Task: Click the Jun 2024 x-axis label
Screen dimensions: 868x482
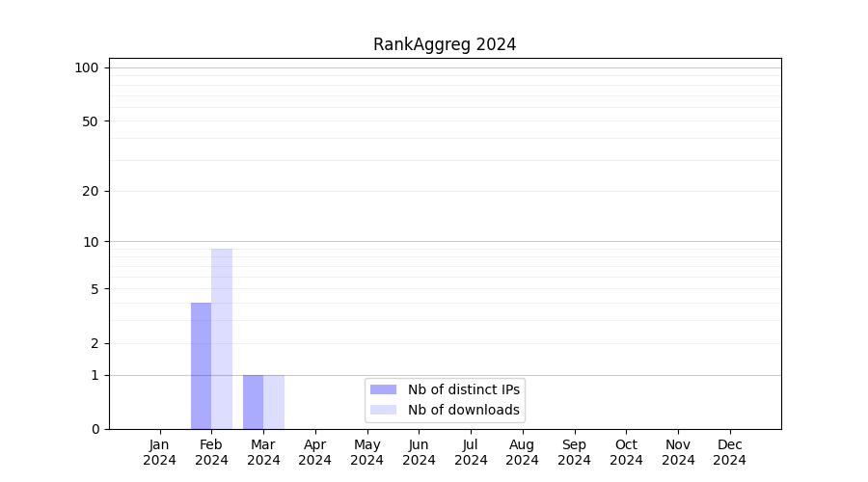Action: [419, 452]
